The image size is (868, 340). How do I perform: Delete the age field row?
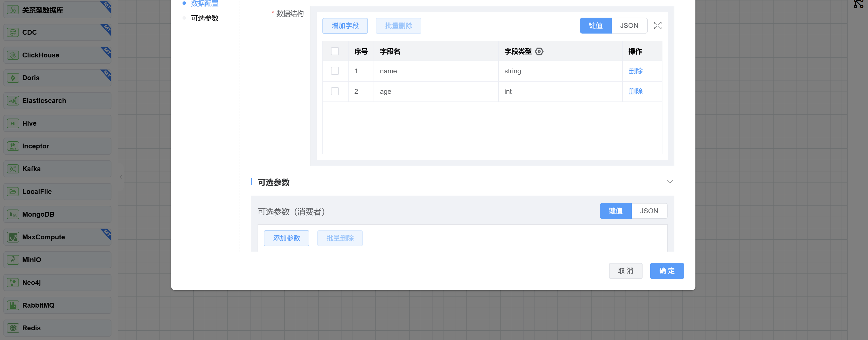pyautogui.click(x=635, y=91)
